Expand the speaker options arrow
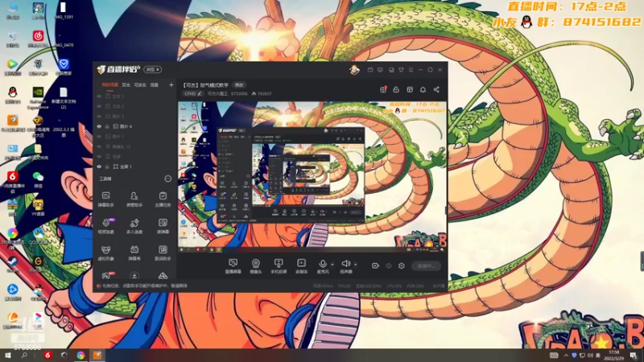This screenshot has width=644, height=362. click(355, 265)
